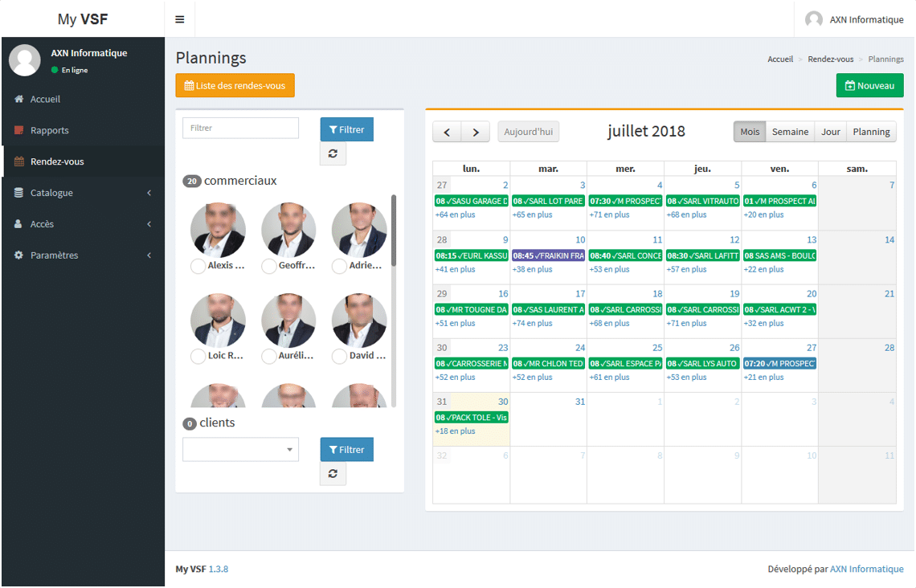
Task: Go to next month with right arrow
Action: [x=476, y=132]
